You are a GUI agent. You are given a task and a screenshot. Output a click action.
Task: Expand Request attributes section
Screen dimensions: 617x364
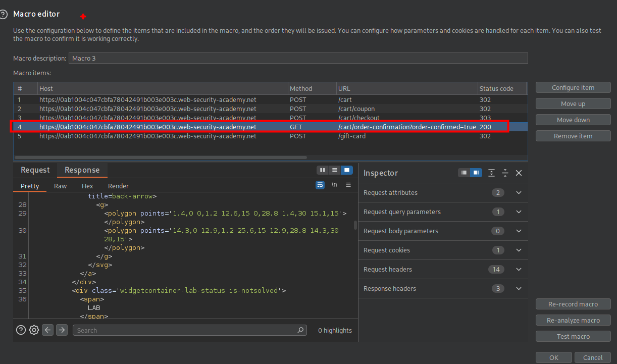(x=519, y=192)
